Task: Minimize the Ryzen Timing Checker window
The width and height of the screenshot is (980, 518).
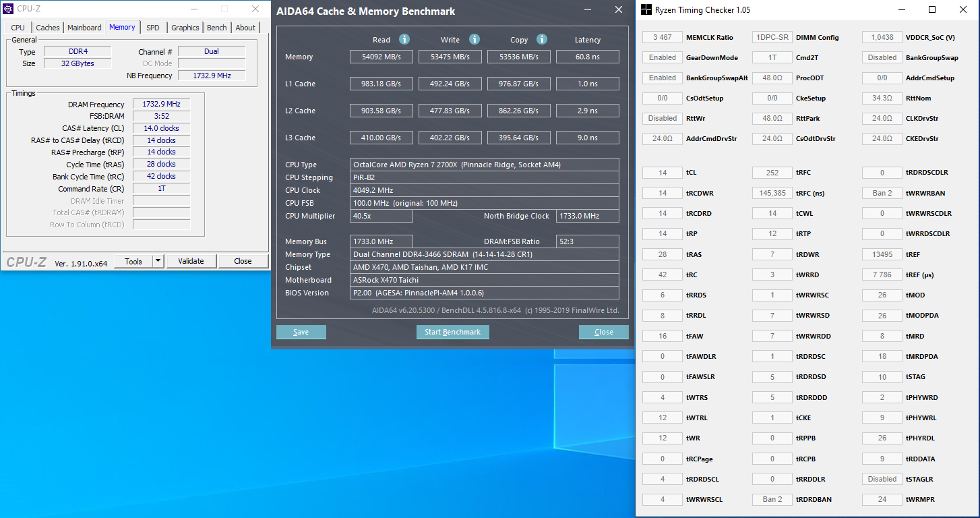Action: coord(901,9)
